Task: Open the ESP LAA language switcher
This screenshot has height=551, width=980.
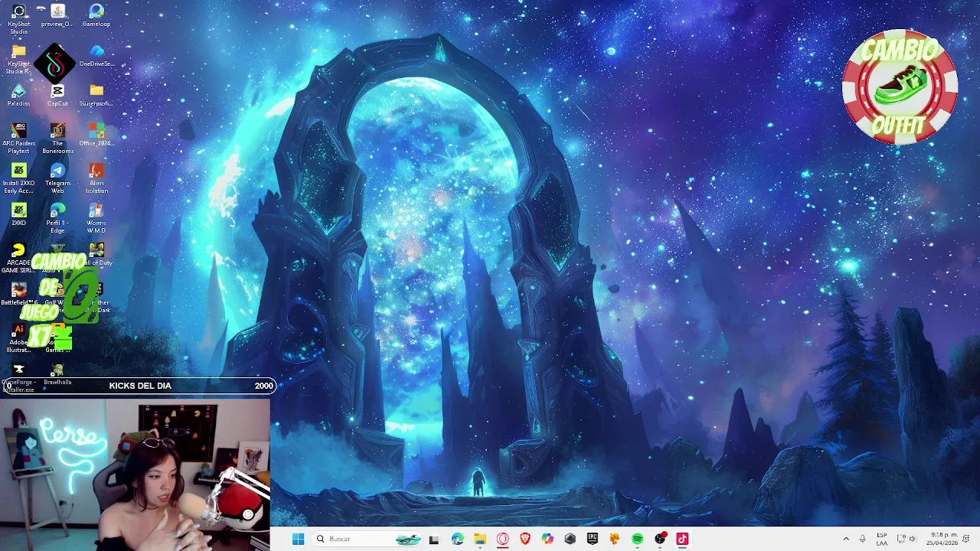Action: click(882, 539)
